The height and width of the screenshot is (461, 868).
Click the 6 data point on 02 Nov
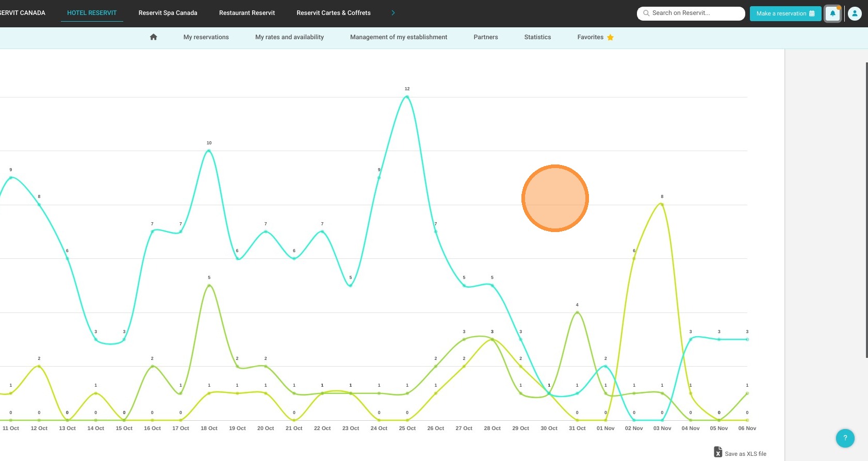634,258
